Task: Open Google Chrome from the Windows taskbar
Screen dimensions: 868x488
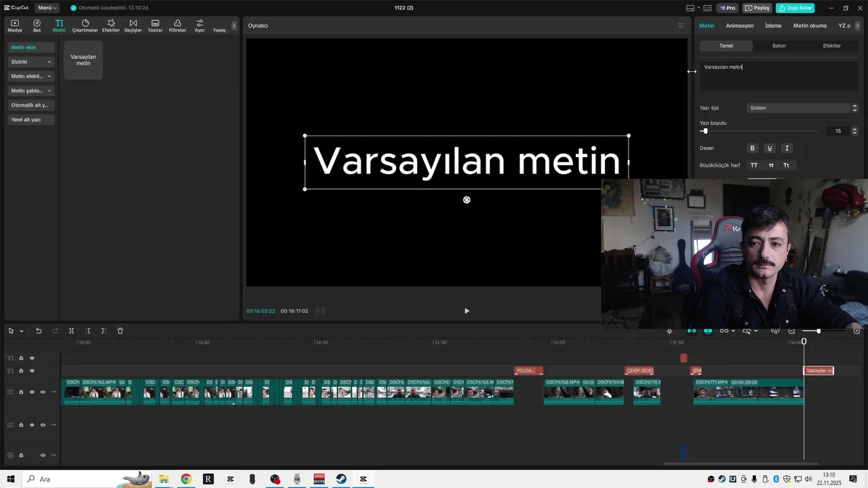Action: pyautogui.click(x=186, y=479)
